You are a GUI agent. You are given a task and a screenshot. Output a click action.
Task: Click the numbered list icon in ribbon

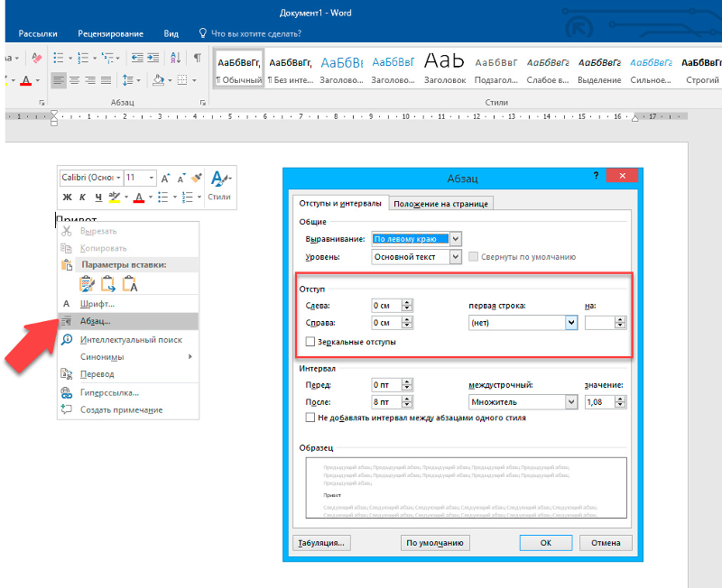pos(83,58)
